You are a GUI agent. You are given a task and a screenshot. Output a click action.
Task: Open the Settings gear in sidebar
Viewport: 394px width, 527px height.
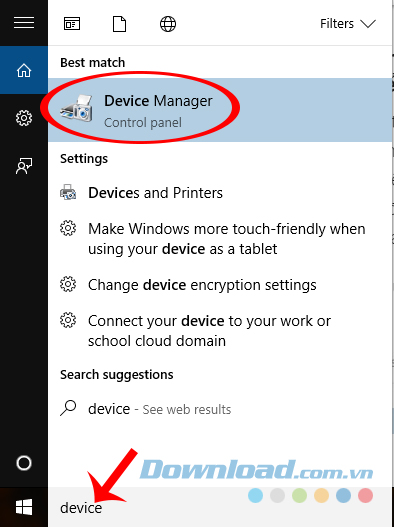pos(24,118)
